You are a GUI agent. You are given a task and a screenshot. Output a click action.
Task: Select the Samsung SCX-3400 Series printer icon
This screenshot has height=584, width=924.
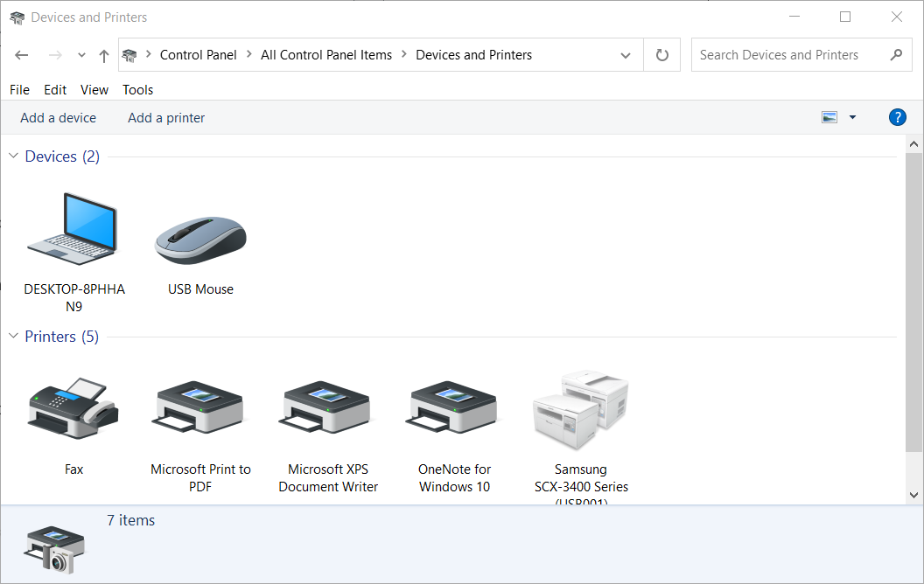click(x=581, y=409)
